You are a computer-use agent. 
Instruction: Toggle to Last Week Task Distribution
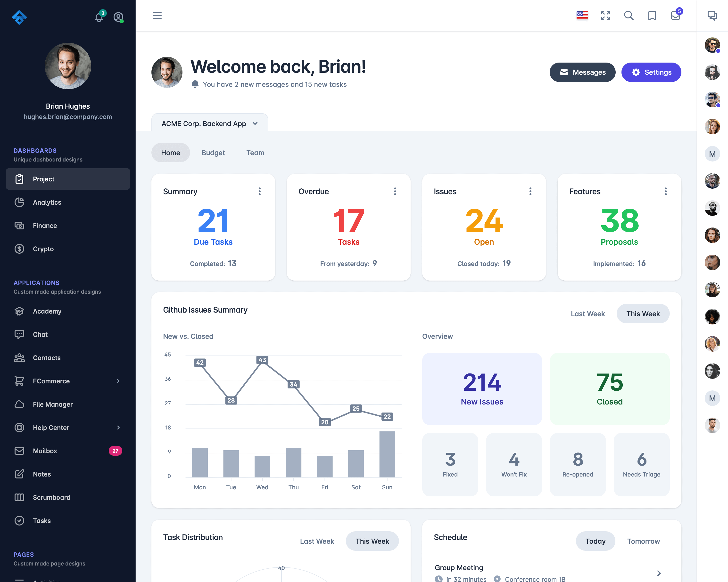pos(317,541)
